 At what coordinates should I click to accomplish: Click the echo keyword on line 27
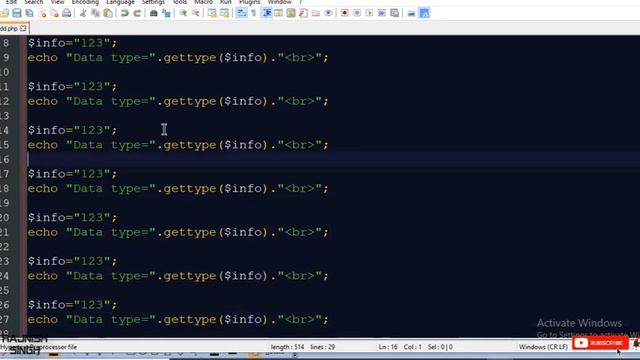43,320
